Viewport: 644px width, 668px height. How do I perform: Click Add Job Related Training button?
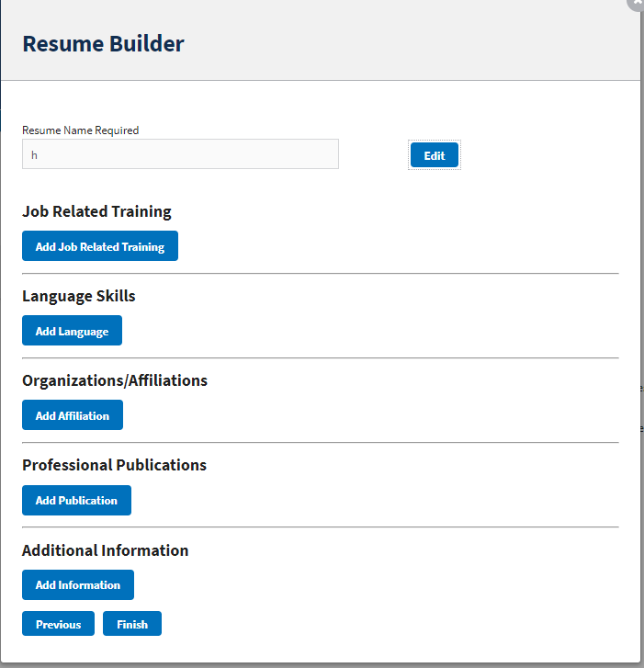[x=100, y=246]
